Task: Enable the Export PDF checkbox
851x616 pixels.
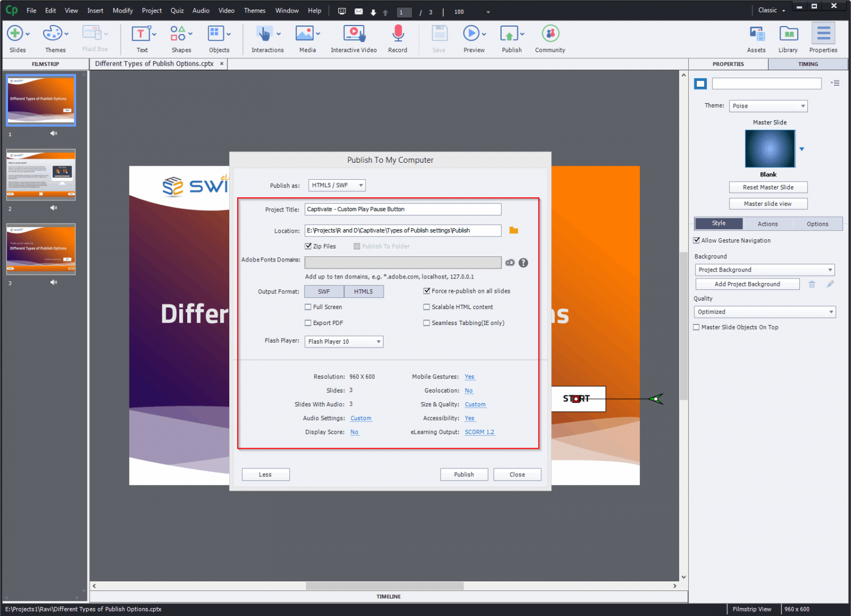Action: (308, 323)
